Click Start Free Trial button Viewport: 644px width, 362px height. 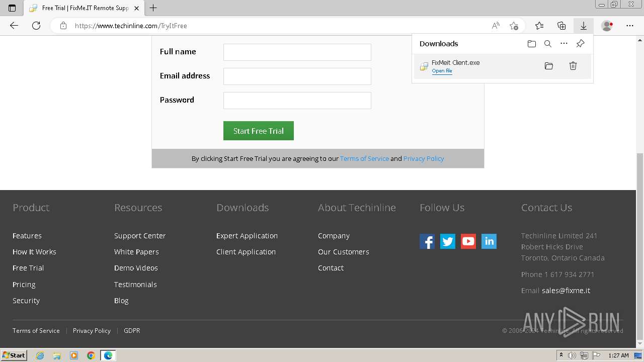click(259, 131)
